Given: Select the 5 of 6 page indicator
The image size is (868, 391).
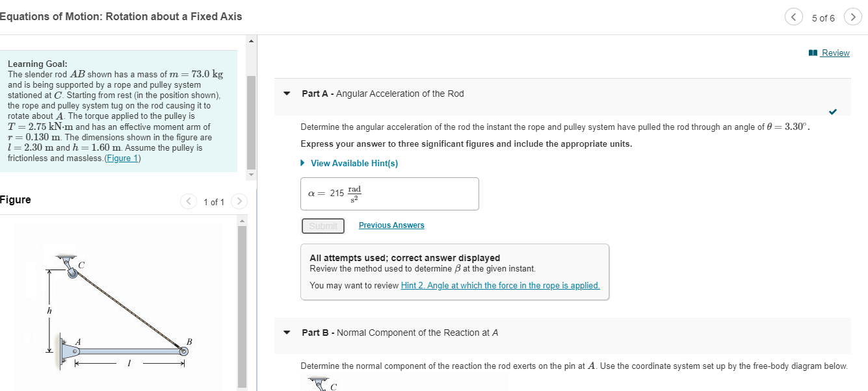Looking at the screenshot, I should pyautogui.click(x=823, y=18).
